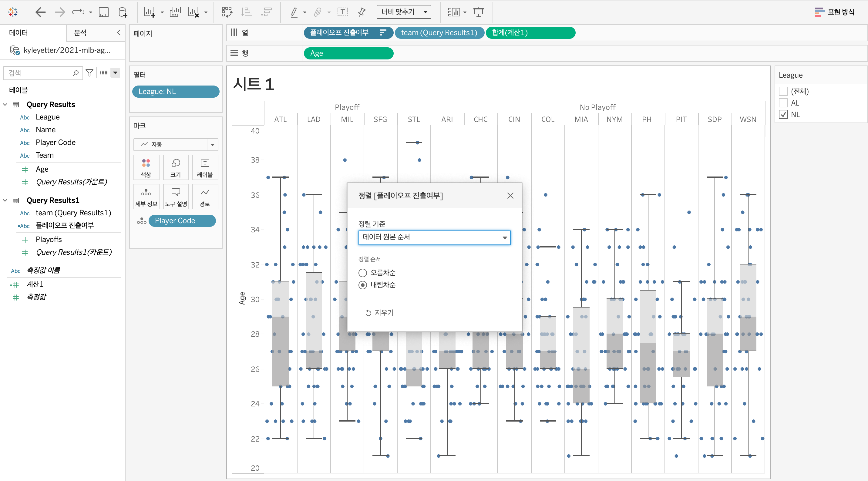Click the add data source icon
The width and height of the screenshot is (868, 481).
[123, 12]
